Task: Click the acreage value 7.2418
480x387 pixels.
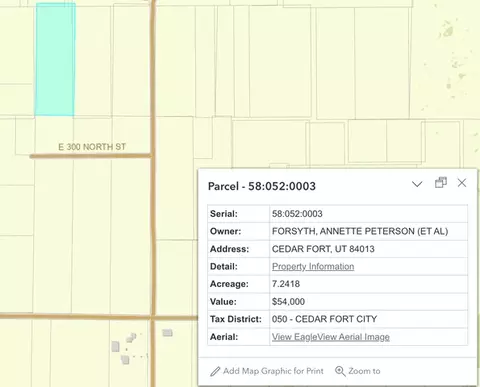Action: click(286, 284)
